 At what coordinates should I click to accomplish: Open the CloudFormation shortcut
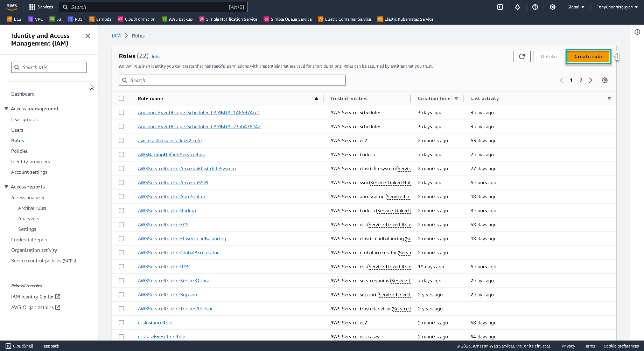pos(136,19)
